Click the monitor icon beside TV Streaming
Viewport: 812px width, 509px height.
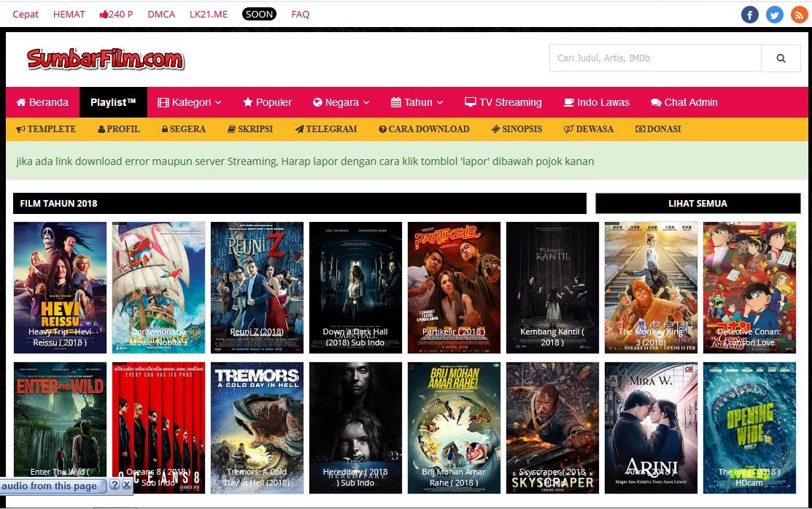click(471, 102)
